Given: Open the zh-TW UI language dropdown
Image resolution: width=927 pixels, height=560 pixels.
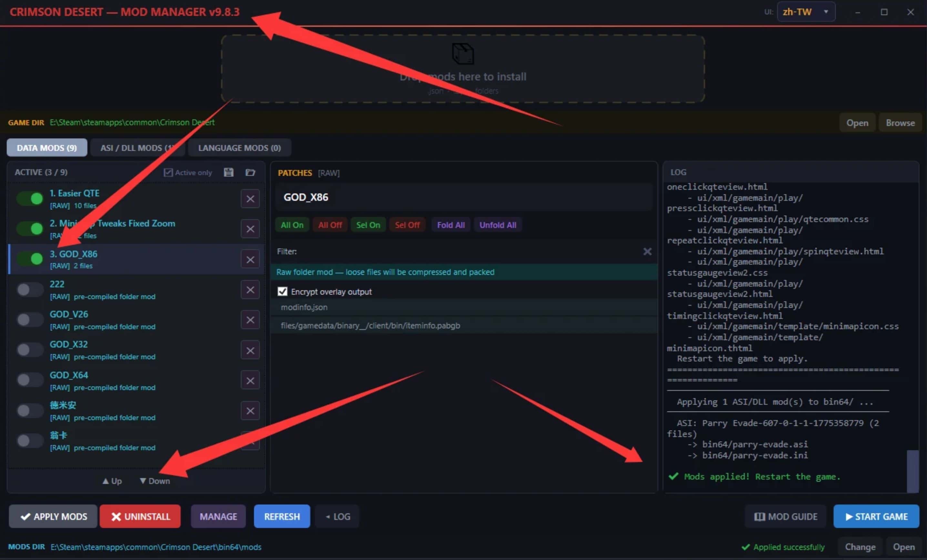Looking at the screenshot, I should pyautogui.click(x=806, y=12).
